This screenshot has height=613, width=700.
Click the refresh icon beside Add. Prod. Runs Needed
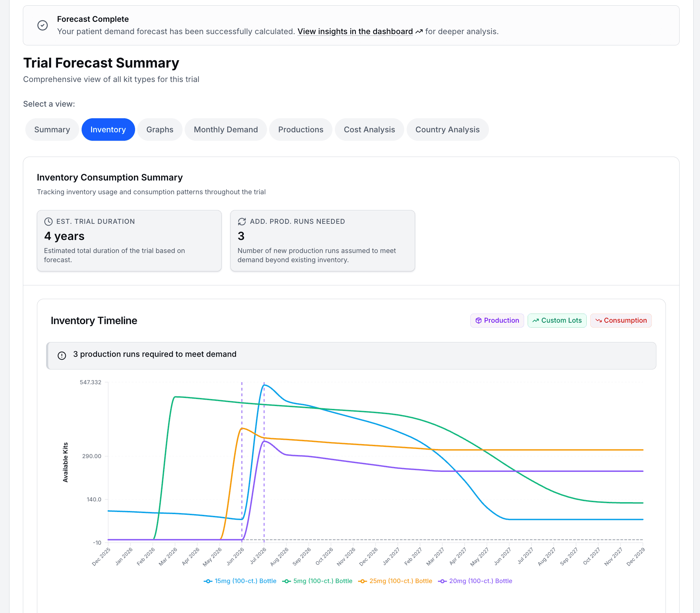[242, 221]
